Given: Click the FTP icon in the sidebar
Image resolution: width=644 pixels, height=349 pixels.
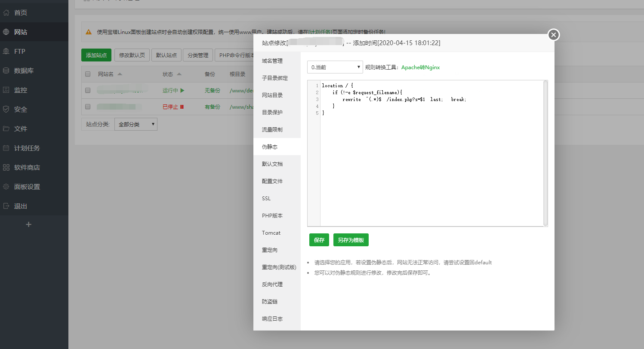Looking at the screenshot, I should pos(6,51).
